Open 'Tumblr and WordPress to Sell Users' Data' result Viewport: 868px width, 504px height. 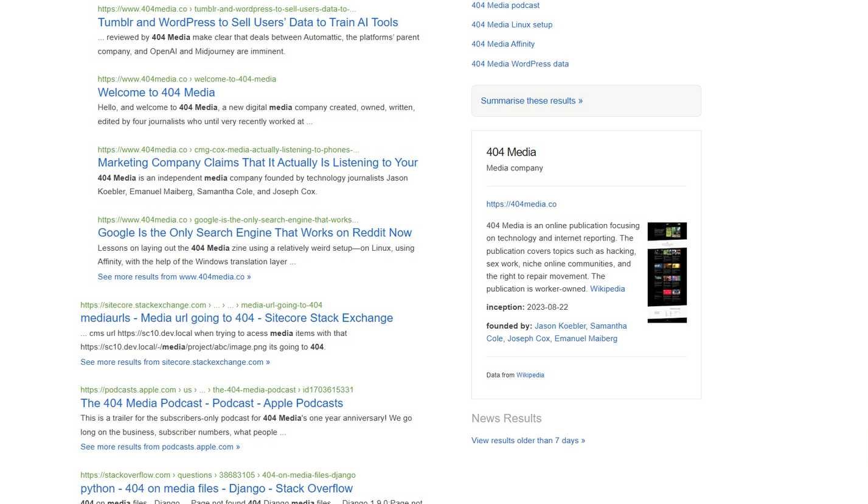pos(248,23)
